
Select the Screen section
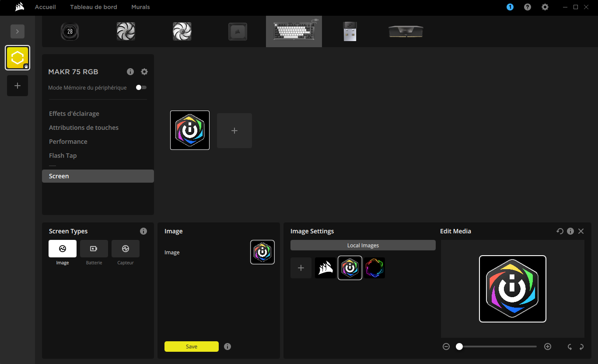[98, 176]
